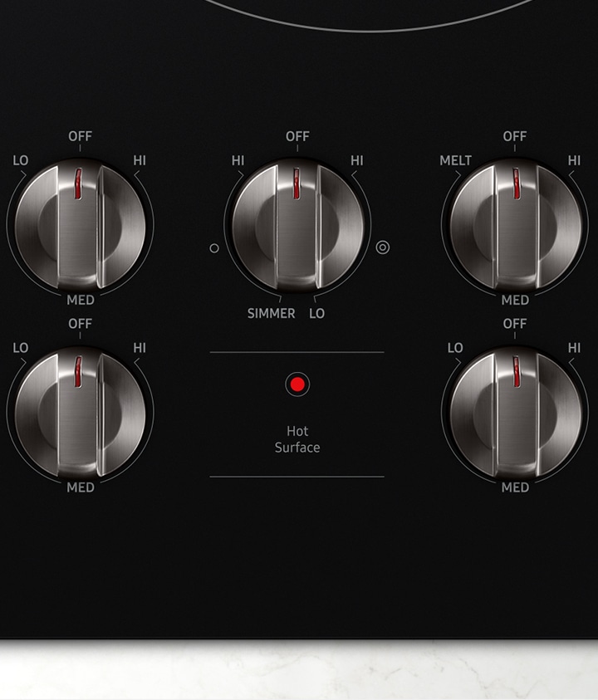This screenshot has height=700, width=598.
Task: Turn the center knob with SIMMER setting
Action: point(297,226)
